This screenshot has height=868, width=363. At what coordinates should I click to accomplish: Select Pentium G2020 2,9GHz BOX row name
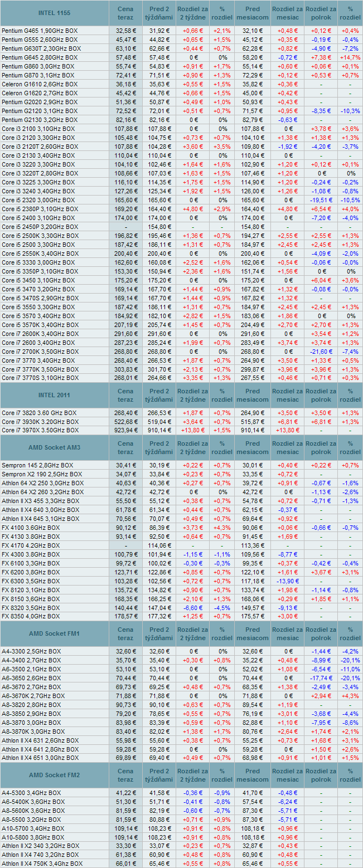40,102
